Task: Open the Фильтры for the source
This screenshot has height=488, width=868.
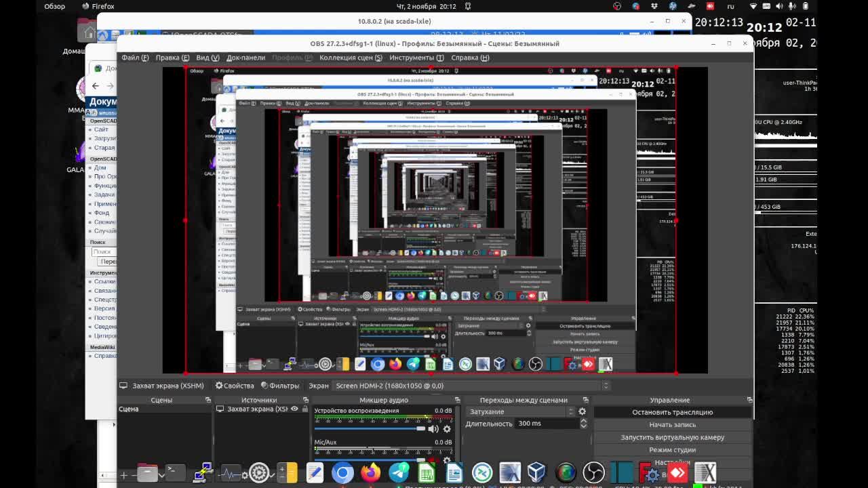Action: [x=279, y=386]
